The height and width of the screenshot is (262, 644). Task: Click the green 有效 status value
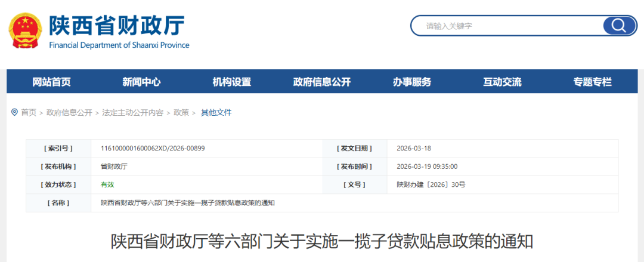[x=107, y=184]
